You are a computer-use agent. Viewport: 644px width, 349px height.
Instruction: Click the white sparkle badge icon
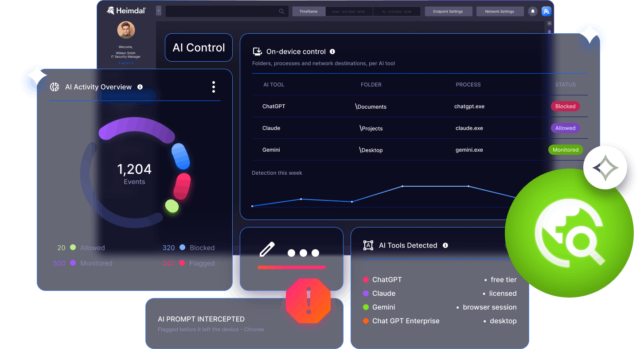pos(605,168)
